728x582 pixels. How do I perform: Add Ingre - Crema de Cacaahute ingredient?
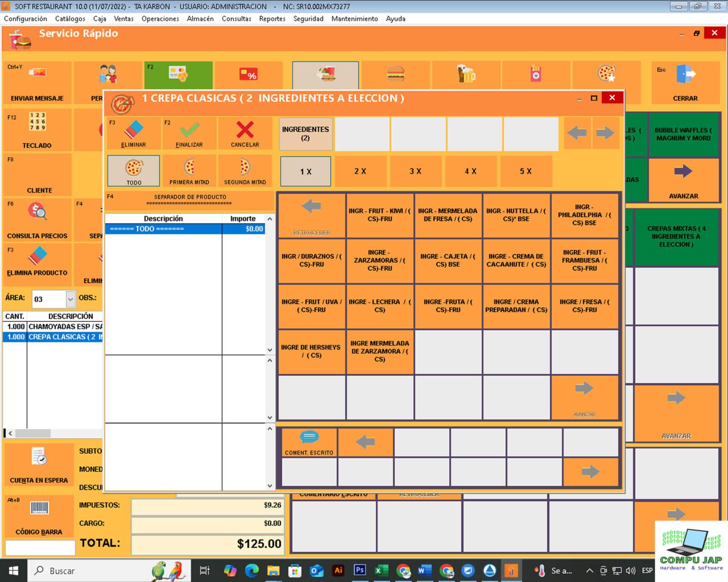pos(516,261)
